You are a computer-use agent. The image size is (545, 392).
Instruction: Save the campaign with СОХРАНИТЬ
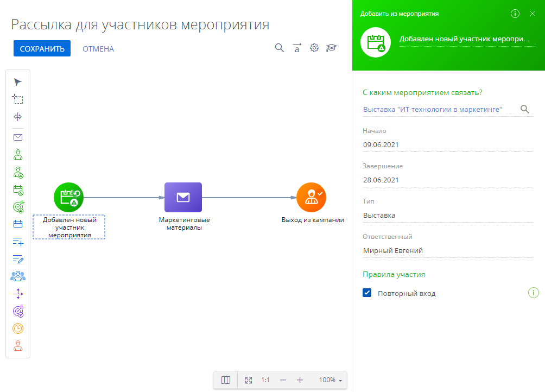coord(42,48)
